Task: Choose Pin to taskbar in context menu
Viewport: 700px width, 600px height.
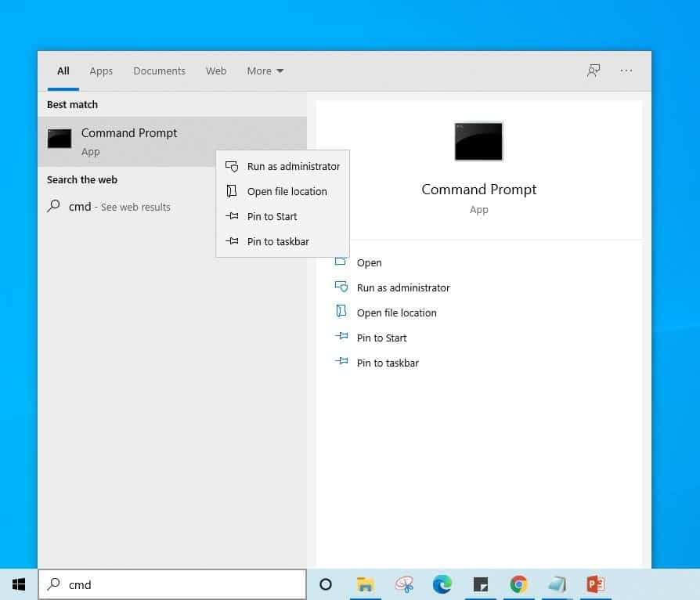Action: click(283, 241)
